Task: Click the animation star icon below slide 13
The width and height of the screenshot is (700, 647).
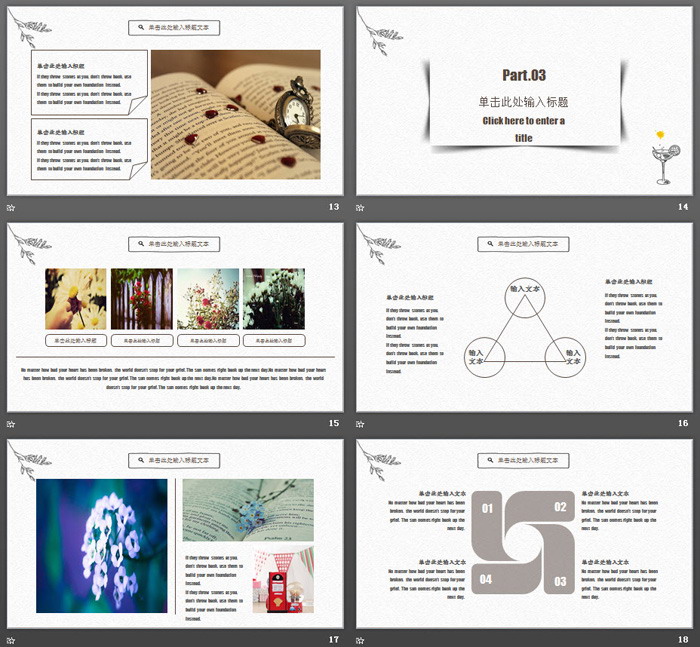Action: point(11,207)
